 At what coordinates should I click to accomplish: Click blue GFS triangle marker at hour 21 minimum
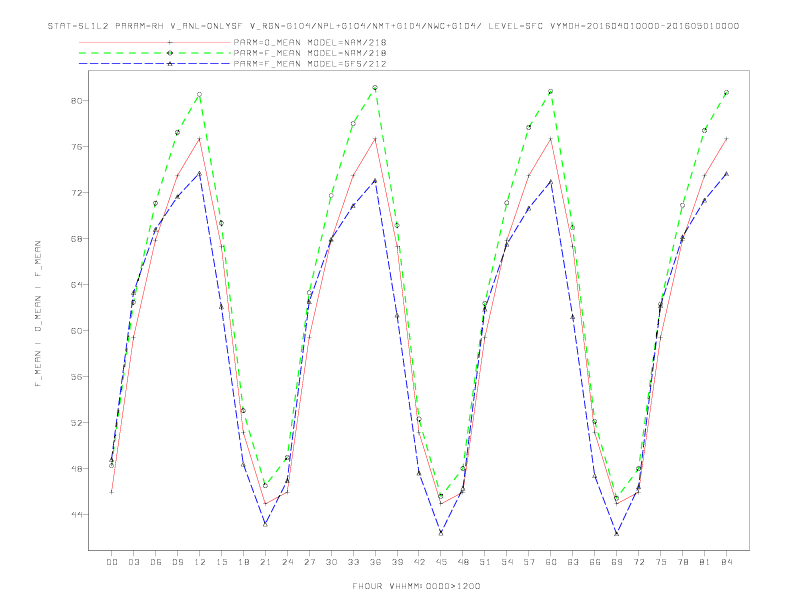click(265, 525)
